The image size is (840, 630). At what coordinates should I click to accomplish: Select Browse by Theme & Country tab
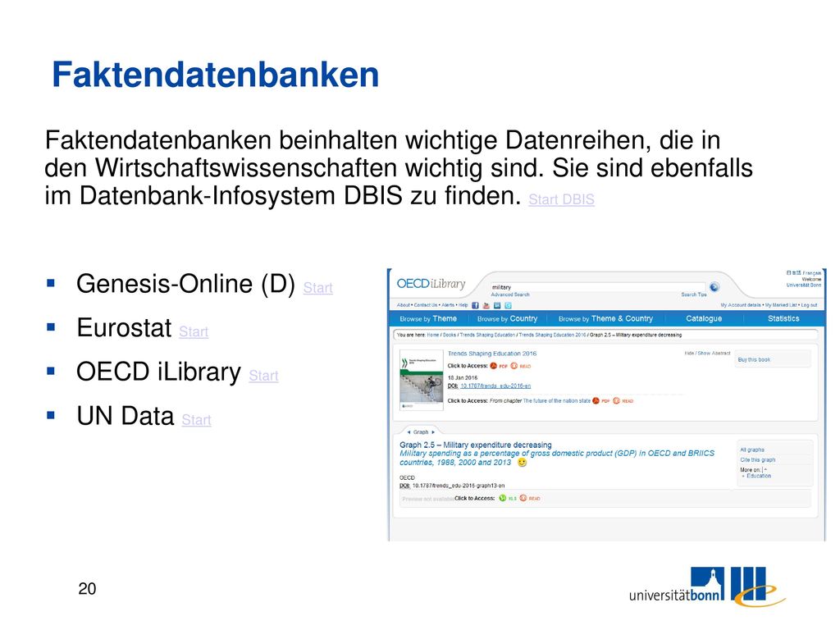pos(606,319)
